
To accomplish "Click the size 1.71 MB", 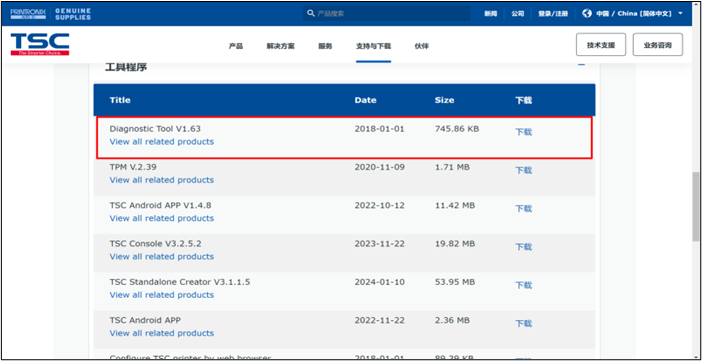I will point(452,167).
